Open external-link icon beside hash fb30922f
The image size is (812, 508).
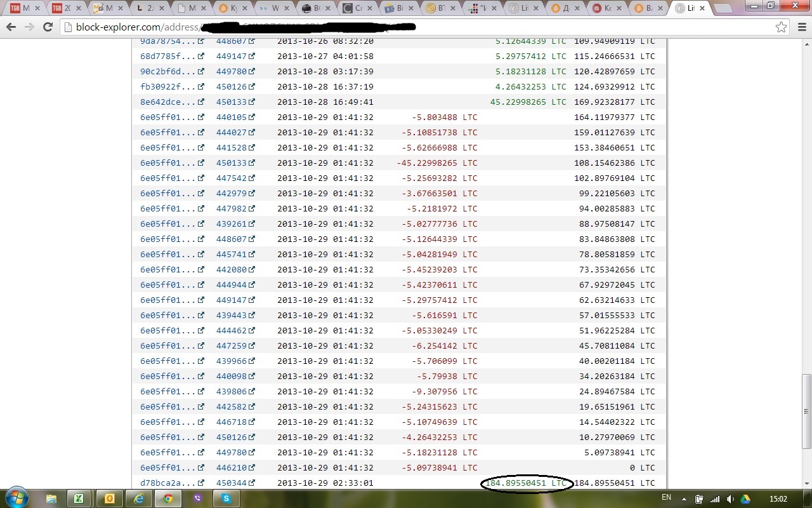tap(201, 86)
